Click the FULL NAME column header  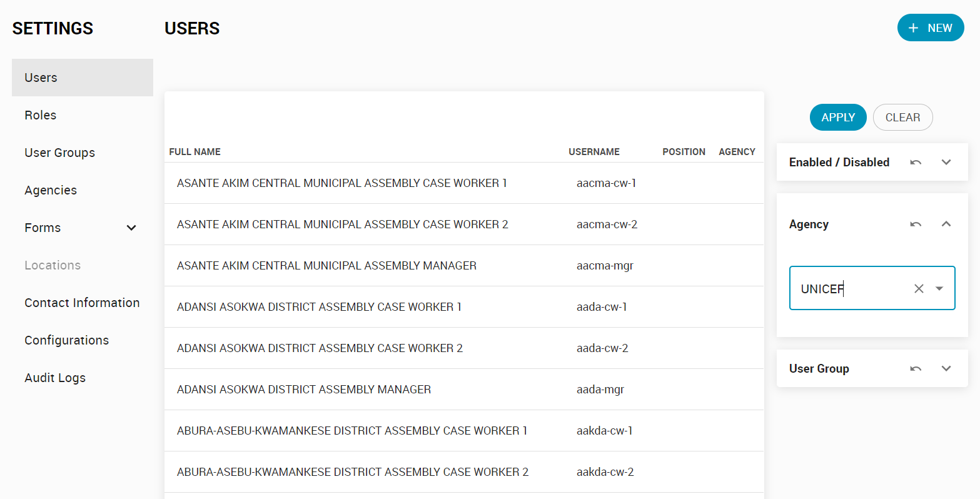point(195,152)
